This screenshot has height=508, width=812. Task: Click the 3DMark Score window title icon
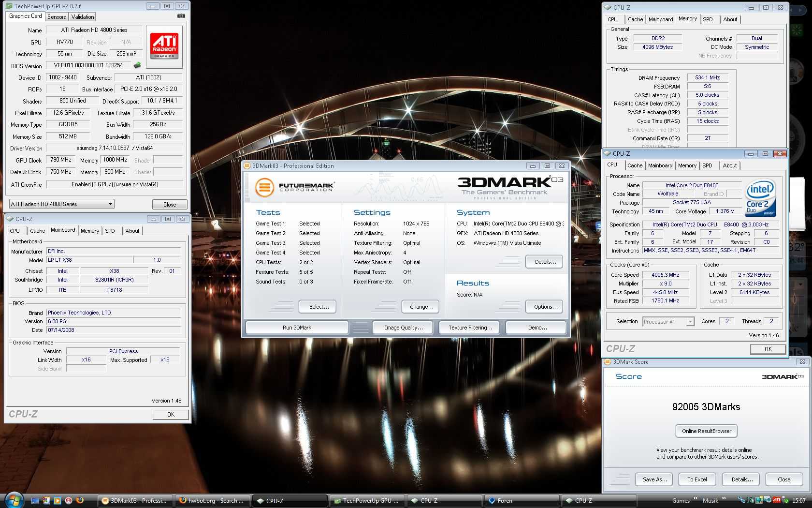[x=608, y=362]
